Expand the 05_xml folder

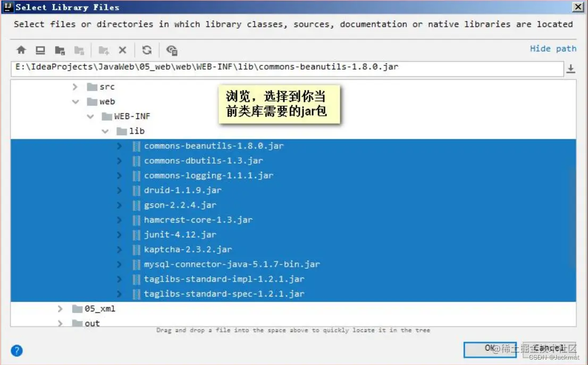point(60,309)
